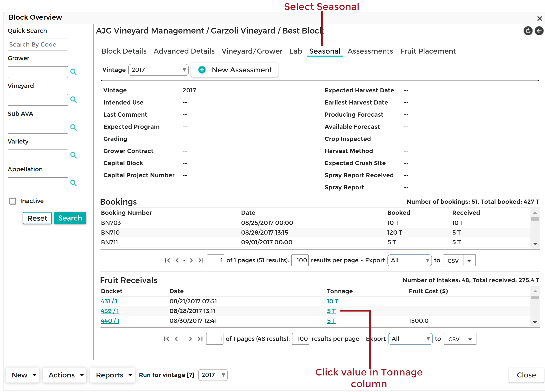Image resolution: width=545 pixels, height=392 pixels.
Task: Click Fruit Receivals scrollbar down arrow
Action: [535, 322]
